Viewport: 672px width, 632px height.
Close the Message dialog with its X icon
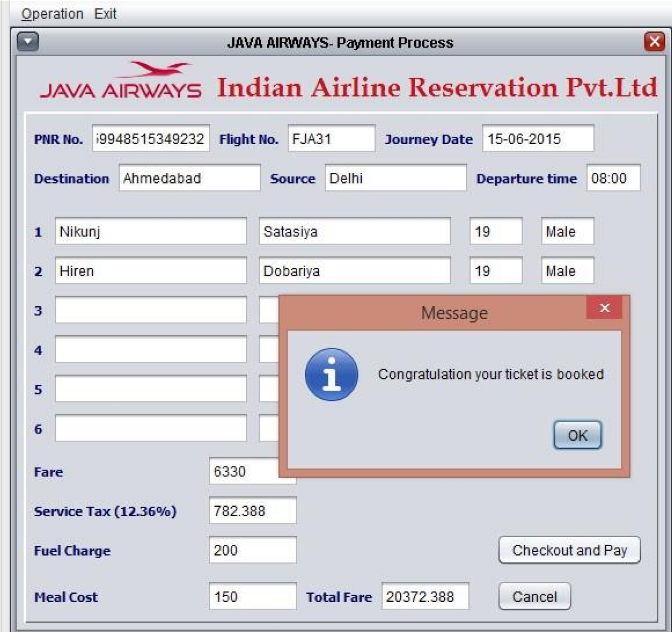pyautogui.click(x=605, y=308)
